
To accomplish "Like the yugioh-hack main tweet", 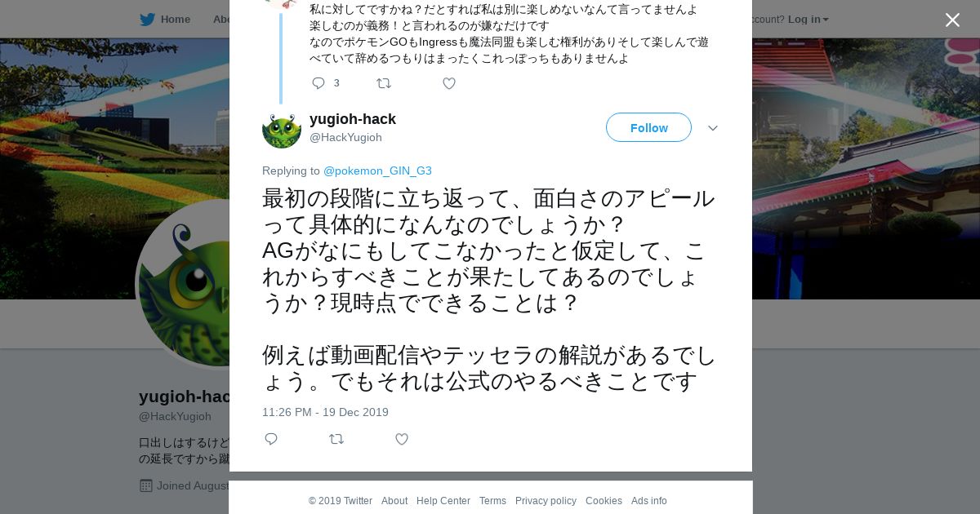I will click(x=402, y=439).
